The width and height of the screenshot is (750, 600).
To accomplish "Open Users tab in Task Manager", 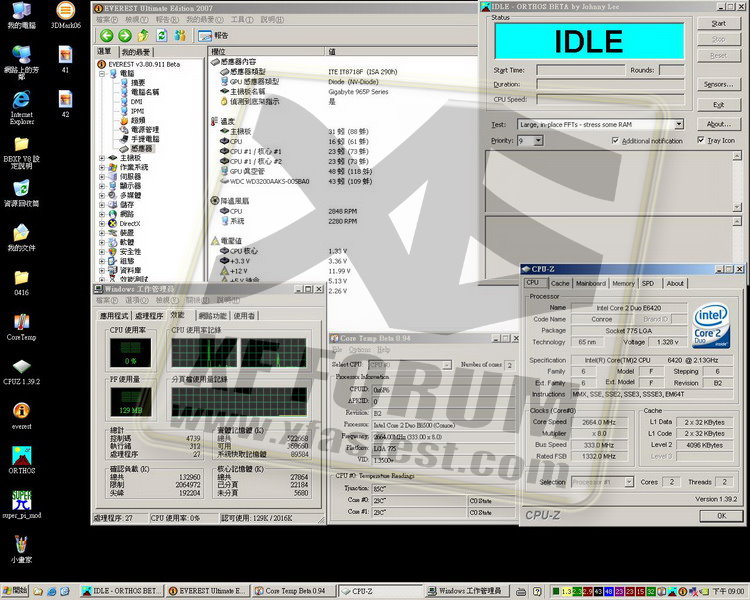I will tap(244, 316).
